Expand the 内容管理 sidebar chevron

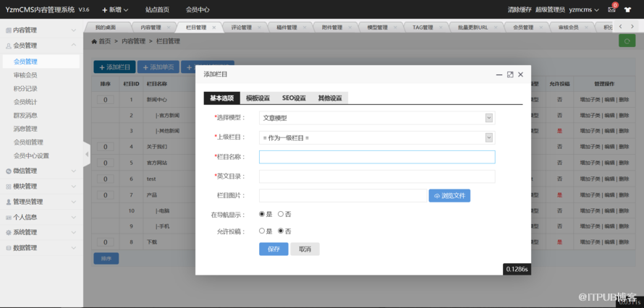tap(74, 30)
